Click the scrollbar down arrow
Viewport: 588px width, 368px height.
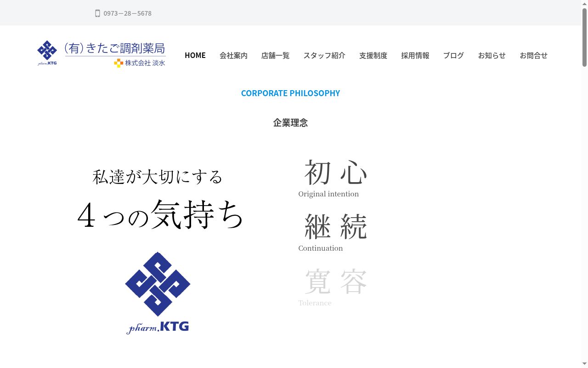pyautogui.click(x=584, y=365)
